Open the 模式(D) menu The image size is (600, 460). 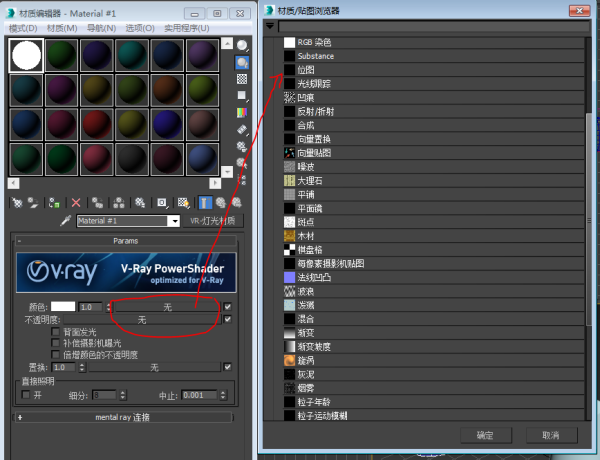tap(23, 28)
